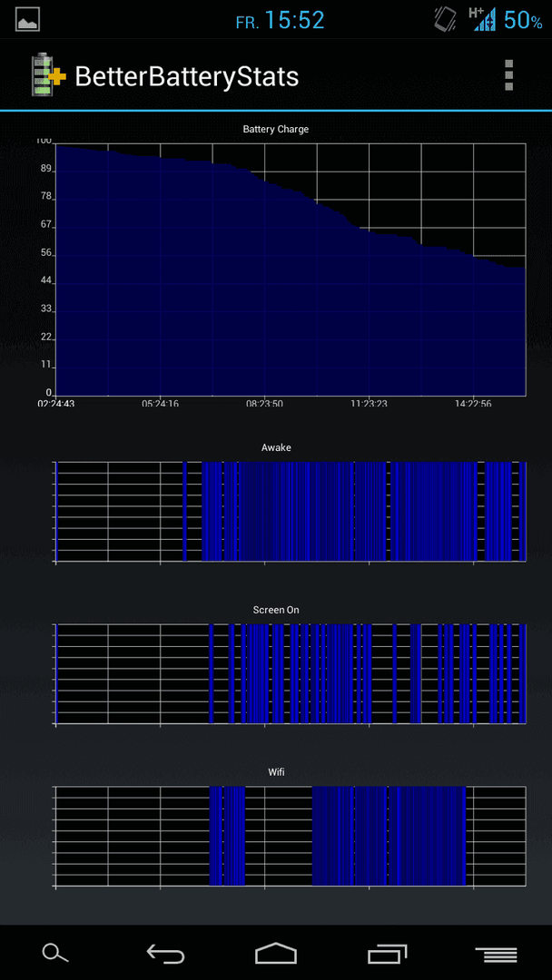Tap the Awake timeline graph
552x980 pixels.
pos(291,511)
